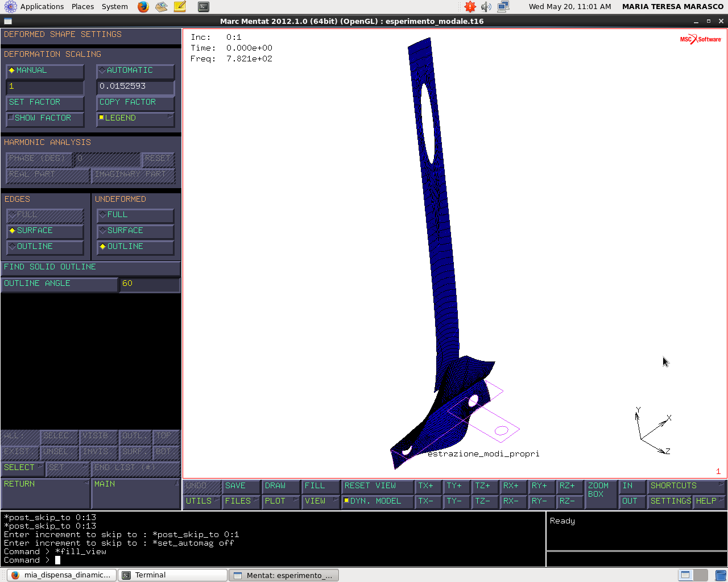Click the SAVE button
The image size is (728, 582).
pos(242,486)
